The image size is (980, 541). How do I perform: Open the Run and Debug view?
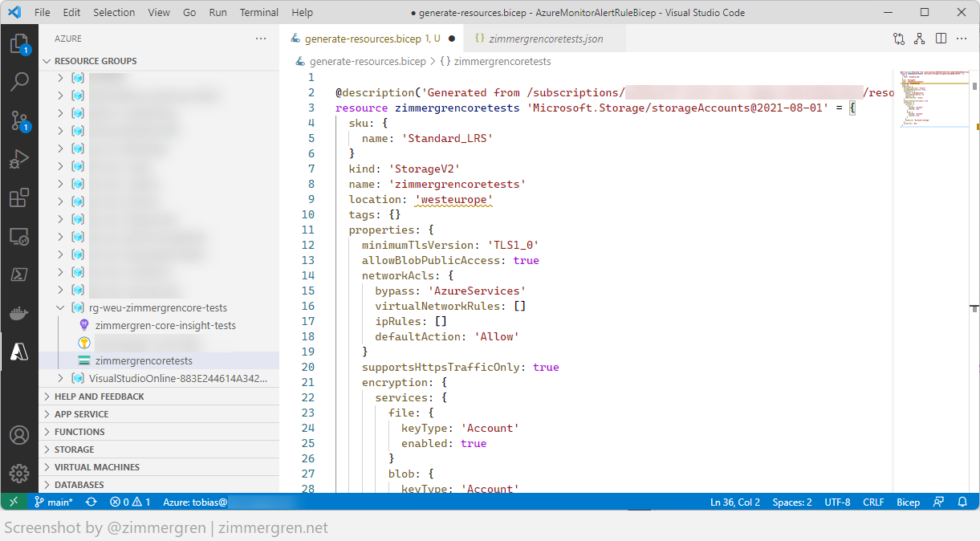pos(18,158)
